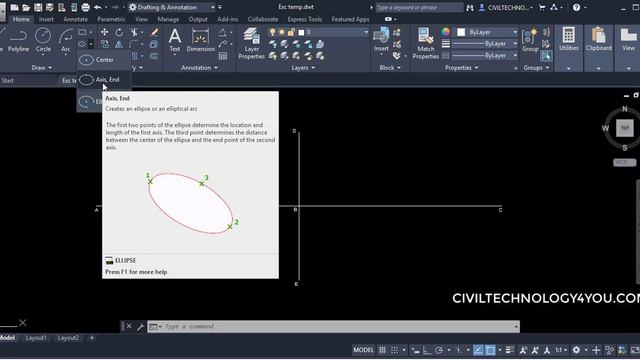Click the Autodesk App Store cart icon
The width and height of the screenshot is (640, 360).
point(542,7)
